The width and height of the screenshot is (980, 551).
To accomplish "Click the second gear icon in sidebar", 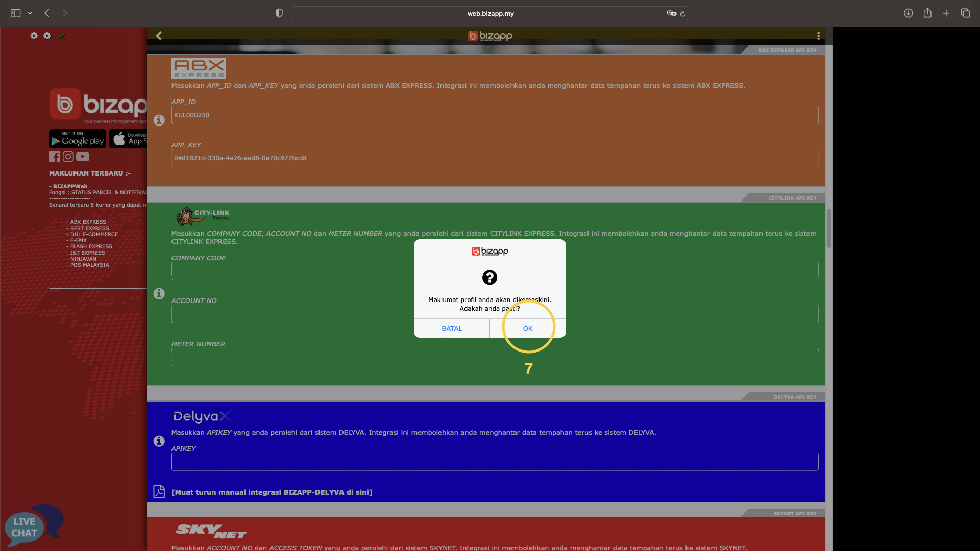I will point(47,36).
